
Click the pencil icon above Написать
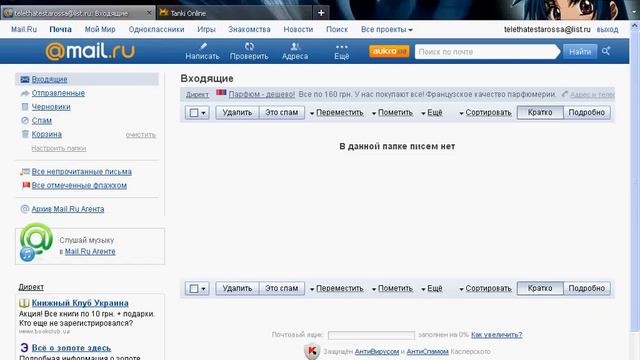coord(203,46)
